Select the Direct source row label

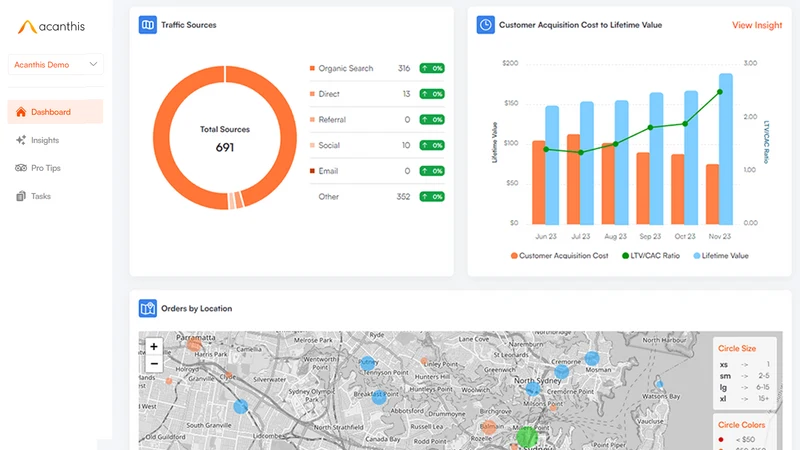[x=329, y=94]
